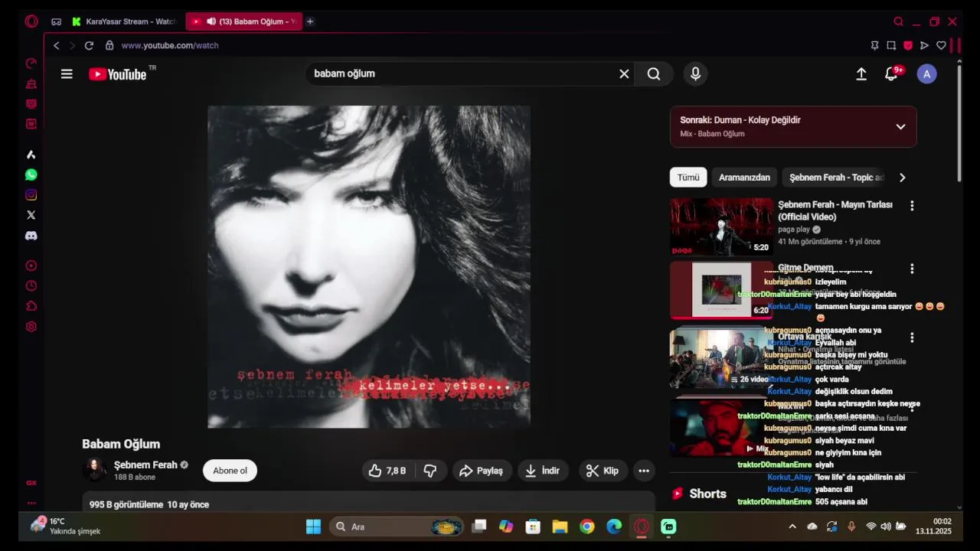This screenshot has height=551, width=980.
Task: Open a new browser tab
Action: coord(310,21)
